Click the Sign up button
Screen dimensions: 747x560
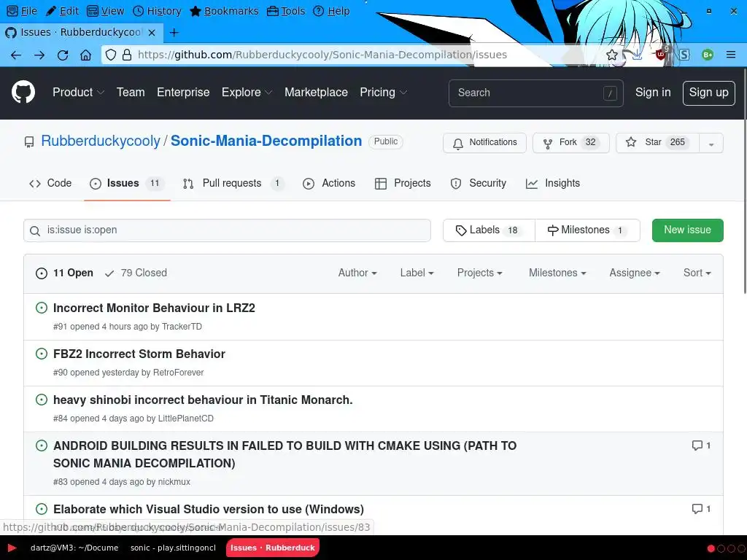708,93
